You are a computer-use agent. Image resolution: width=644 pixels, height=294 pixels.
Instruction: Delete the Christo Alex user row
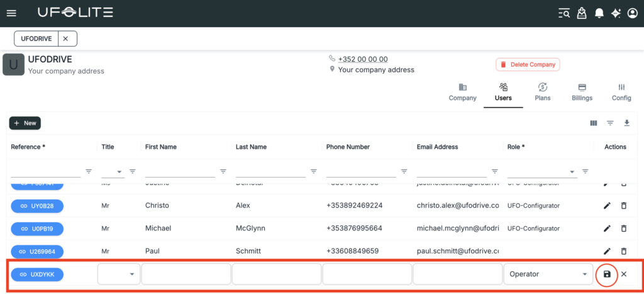(624, 206)
